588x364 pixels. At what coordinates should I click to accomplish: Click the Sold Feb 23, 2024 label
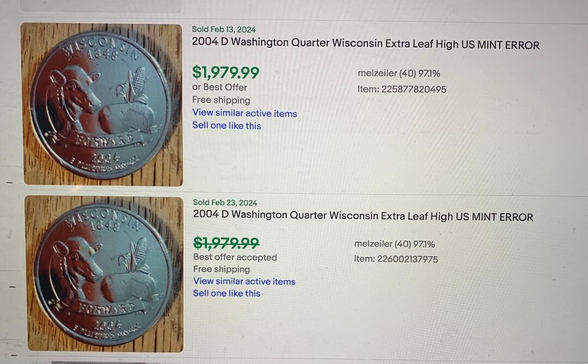coord(222,202)
